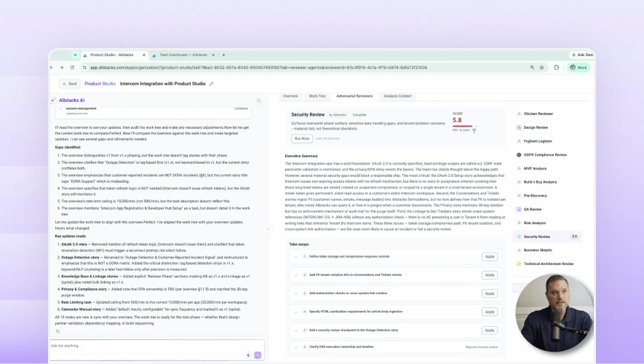Reload the page with refresh icon
This screenshot has height=364, width=644.
coord(72,68)
